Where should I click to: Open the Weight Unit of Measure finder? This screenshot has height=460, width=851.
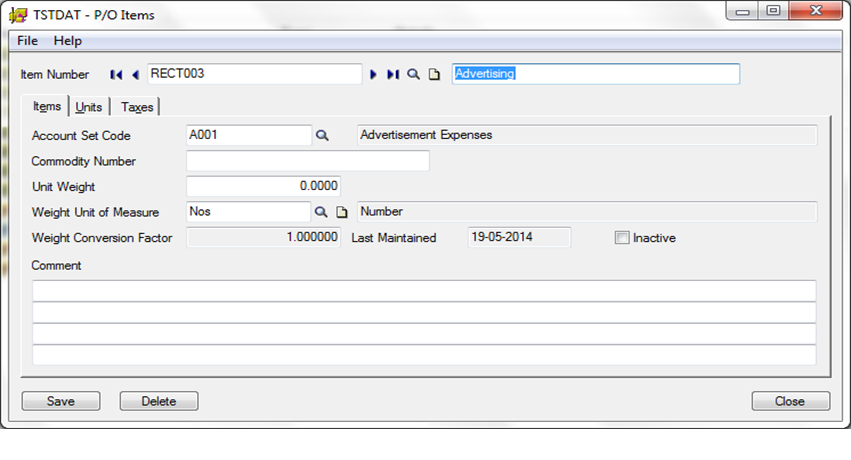[321, 212]
